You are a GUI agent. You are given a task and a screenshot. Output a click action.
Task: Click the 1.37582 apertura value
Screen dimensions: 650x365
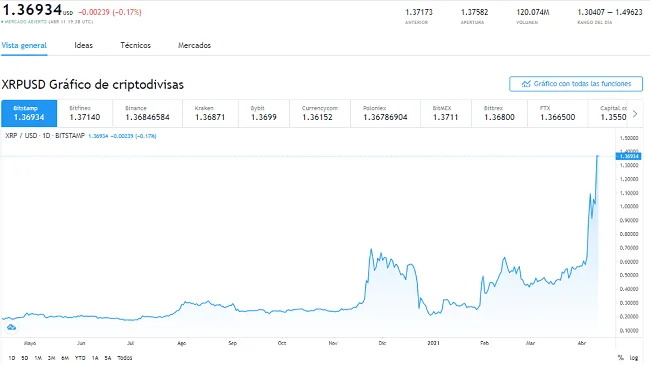pos(475,12)
